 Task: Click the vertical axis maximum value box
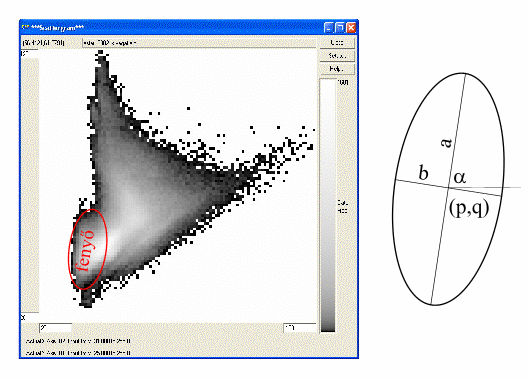(x=29, y=54)
